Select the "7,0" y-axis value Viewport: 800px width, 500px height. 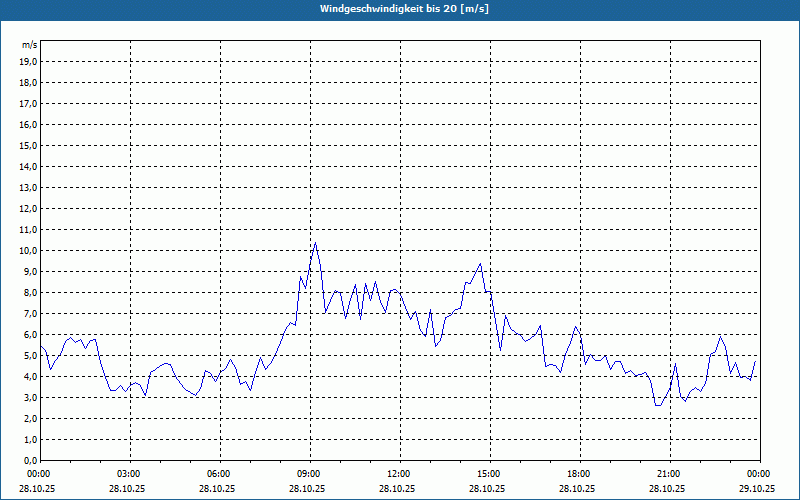click(31, 313)
